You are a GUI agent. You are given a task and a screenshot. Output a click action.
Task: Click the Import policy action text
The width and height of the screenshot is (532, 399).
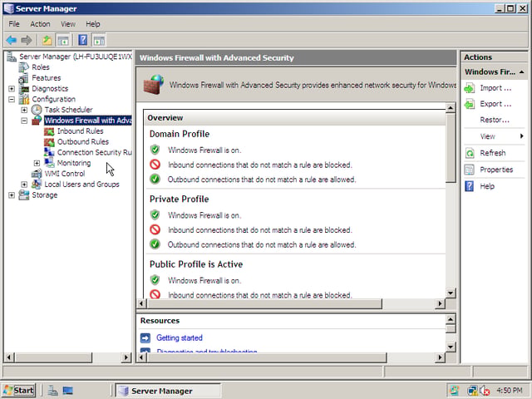pyautogui.click(x=495, y=88)
